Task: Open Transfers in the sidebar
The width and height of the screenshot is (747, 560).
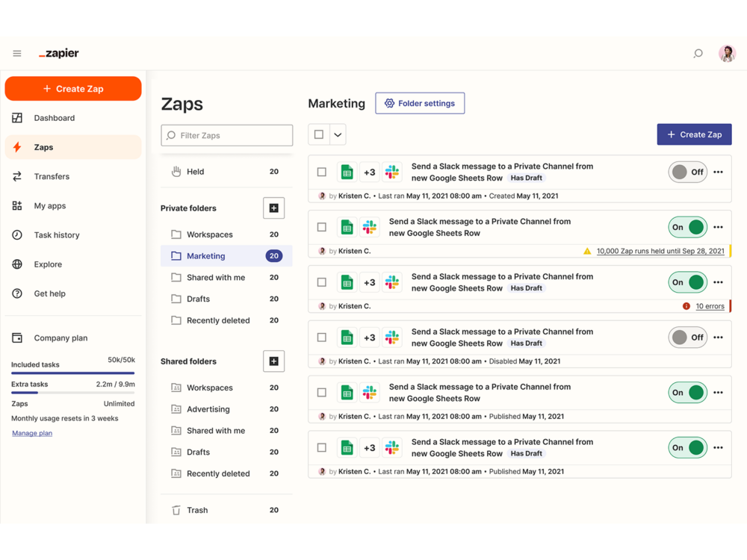Action: [x=52, y=177]
